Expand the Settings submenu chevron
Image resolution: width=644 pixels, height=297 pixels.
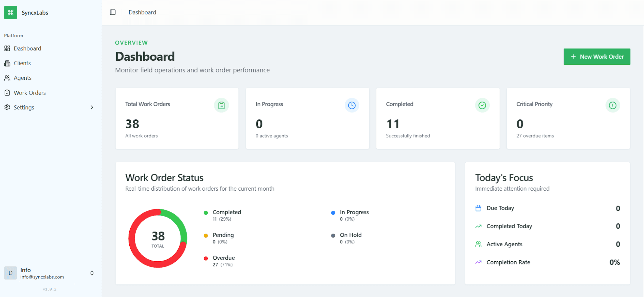[x=92, y=107]
